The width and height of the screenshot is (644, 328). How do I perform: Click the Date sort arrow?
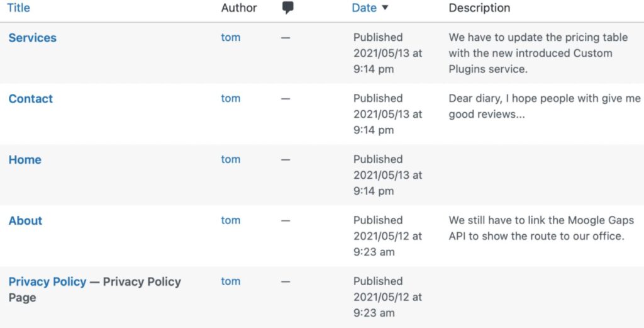point(385,8)
